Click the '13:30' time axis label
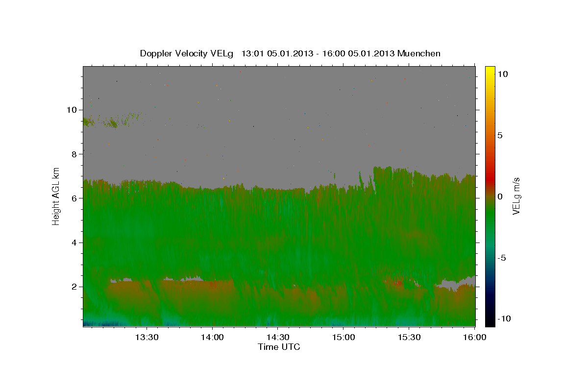 click(x=147, y=338)
